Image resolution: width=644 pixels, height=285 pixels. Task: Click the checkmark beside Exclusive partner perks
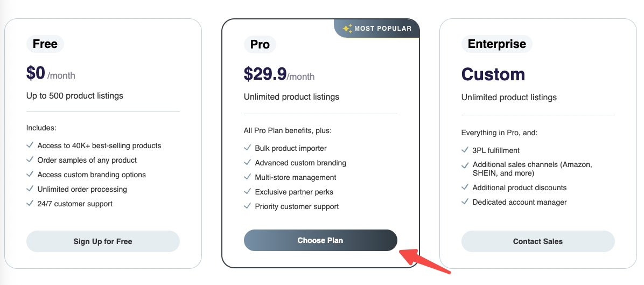(247, 191)
